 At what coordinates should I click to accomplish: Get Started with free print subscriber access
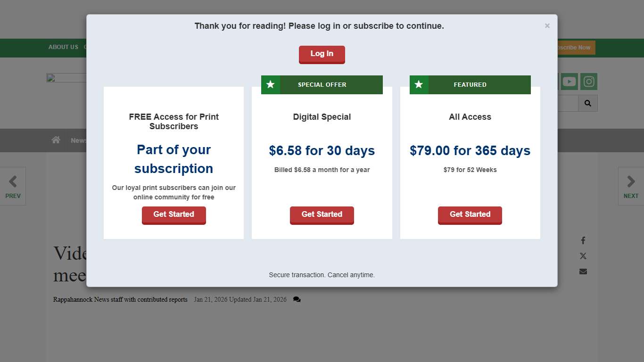point(174,215)
